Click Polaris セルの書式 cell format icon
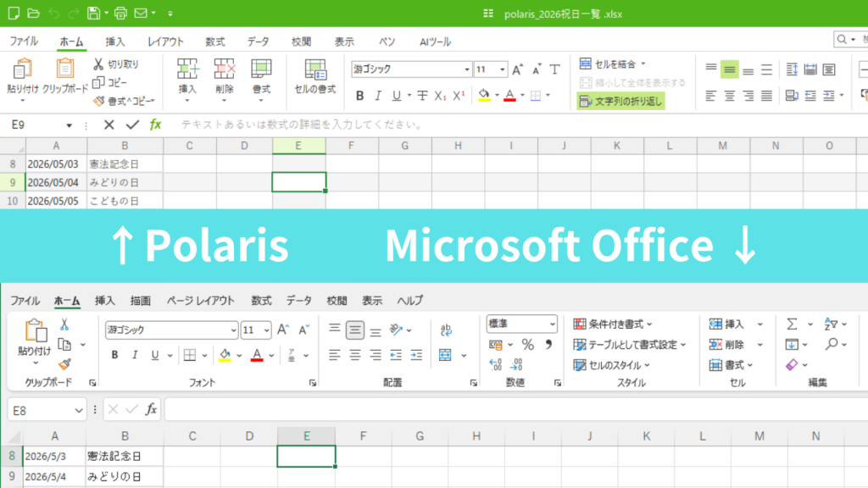 [x=315, y=69]
